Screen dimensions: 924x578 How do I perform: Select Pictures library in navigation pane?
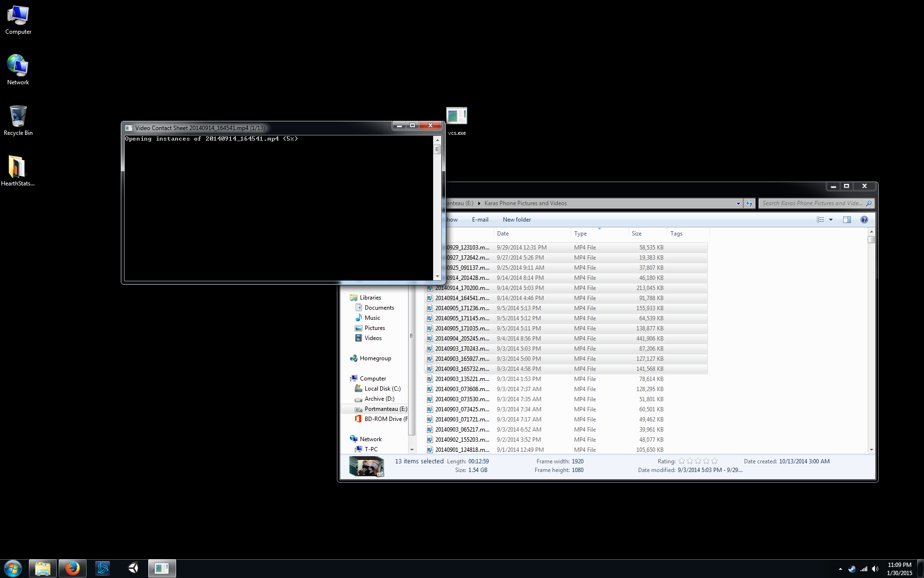[x=374, y=328]
